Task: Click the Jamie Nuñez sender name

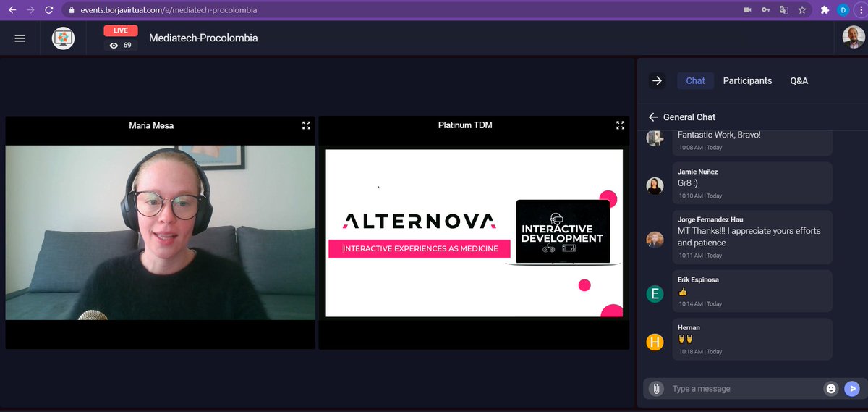Action: [x=698, y=172]
